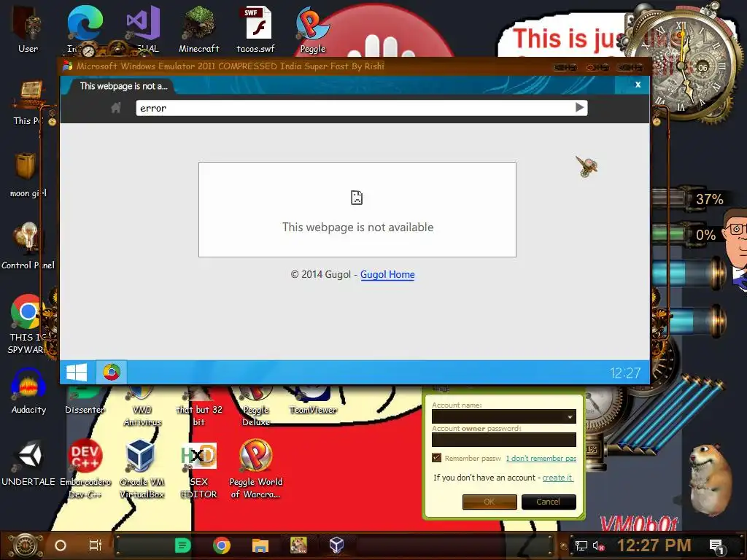Open the emulator's Windows start button
The width and height of the screenshot is (747, 560).
tap(77, 373)
